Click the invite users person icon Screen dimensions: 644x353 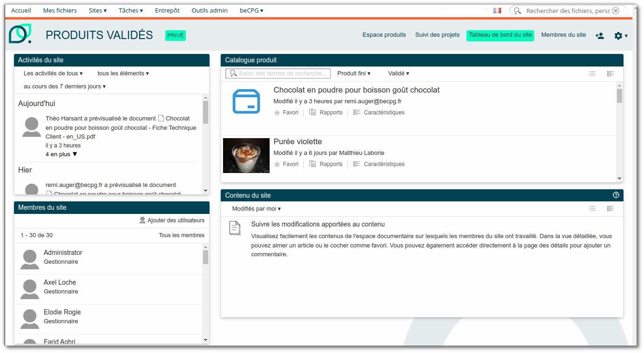tap(600, 35)
